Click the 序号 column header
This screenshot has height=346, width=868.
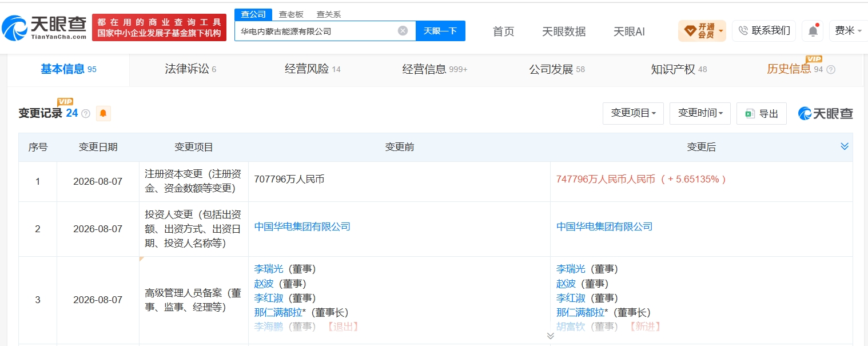point(38,147)
